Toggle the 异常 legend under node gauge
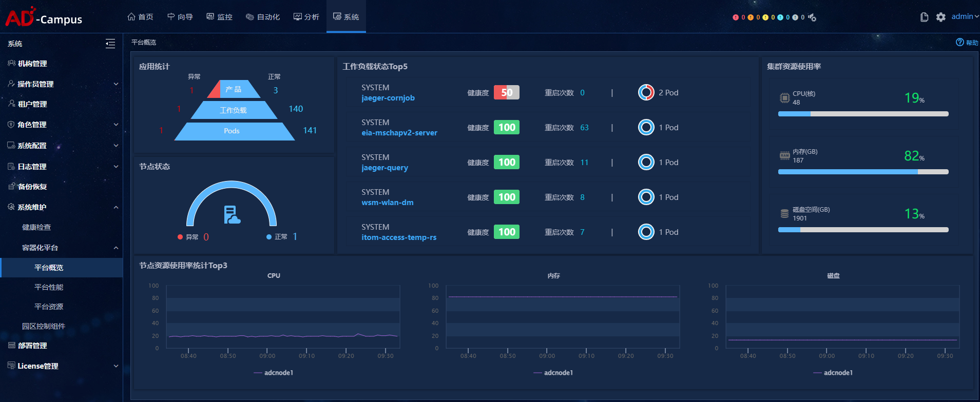The width and height of the screenshot is (980, 402). (x=188, y=237)
